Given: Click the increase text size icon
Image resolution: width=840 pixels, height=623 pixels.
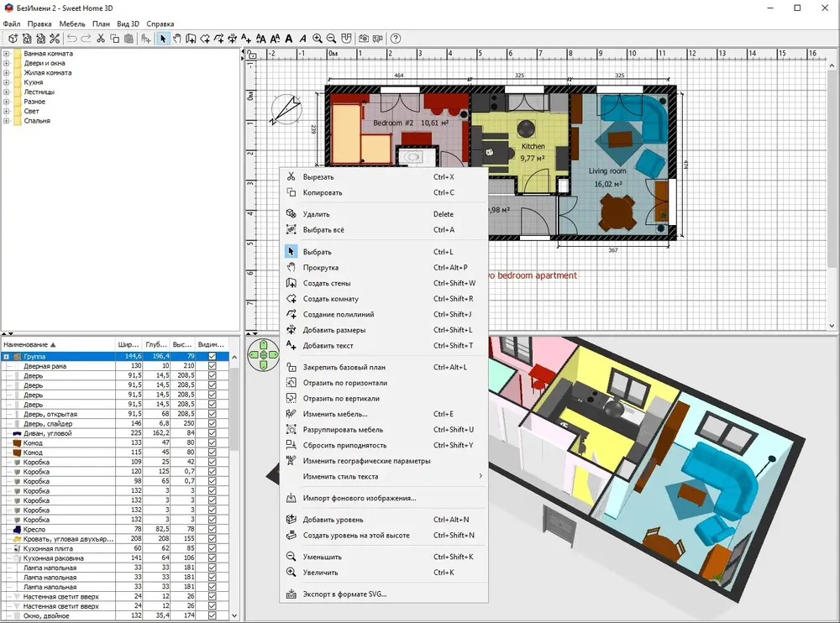Looking at the screenshot, I should coord(261,39).
